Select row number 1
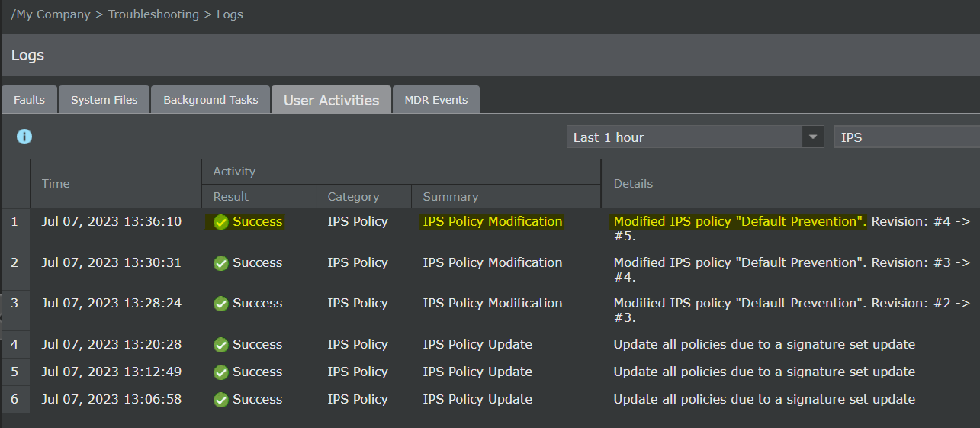Viewport: 980px width, 428px height. point(14,221)
